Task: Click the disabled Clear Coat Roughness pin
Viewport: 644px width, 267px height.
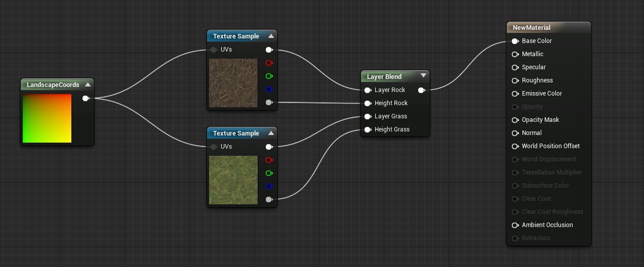Action: 515,212
